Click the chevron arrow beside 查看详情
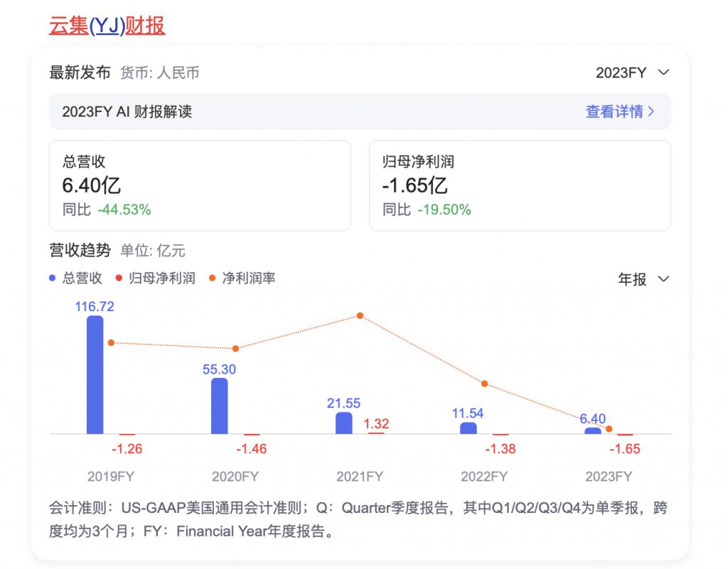Viewport: 728px width, 569px height. (x=651, y=112)
